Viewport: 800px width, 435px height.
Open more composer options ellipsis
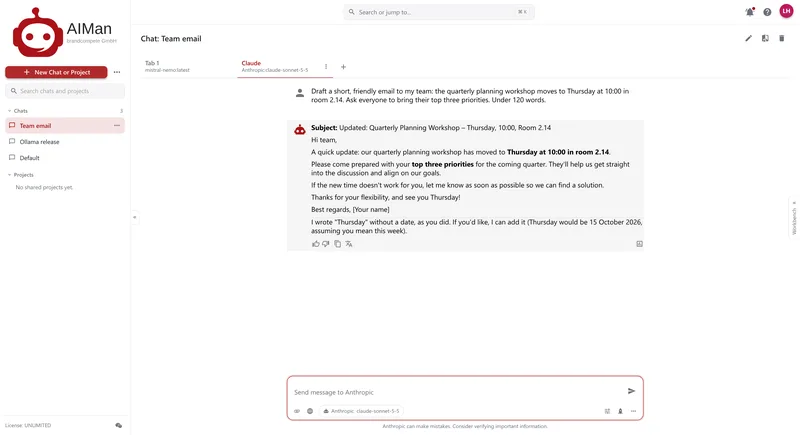(633, 411)
